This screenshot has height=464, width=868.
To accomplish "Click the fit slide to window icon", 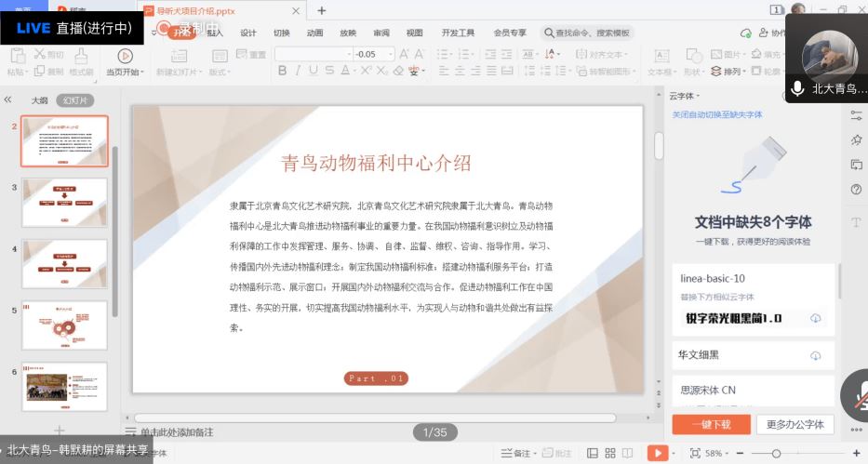I will [695, 453].
